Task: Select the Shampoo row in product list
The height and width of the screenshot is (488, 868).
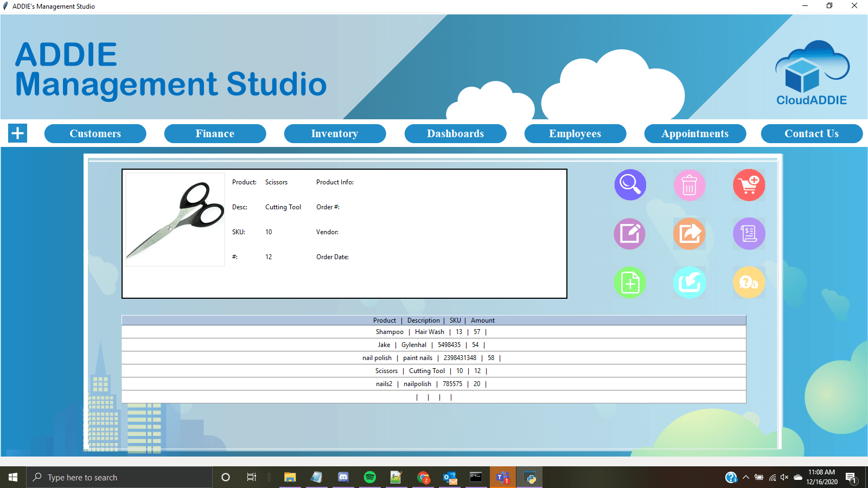Action: [433, 332]
